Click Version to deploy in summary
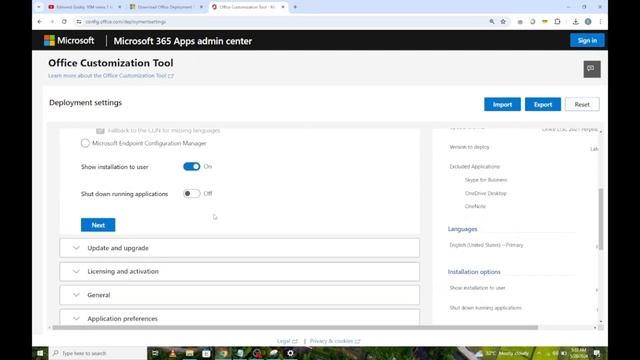Viewport: 640px width, 360px height. pos(469,147)
